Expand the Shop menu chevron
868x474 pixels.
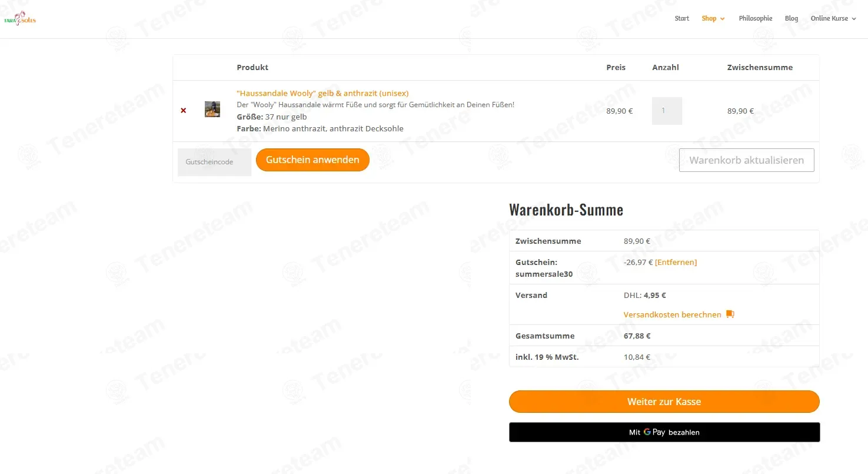click(x=723, y=19)
